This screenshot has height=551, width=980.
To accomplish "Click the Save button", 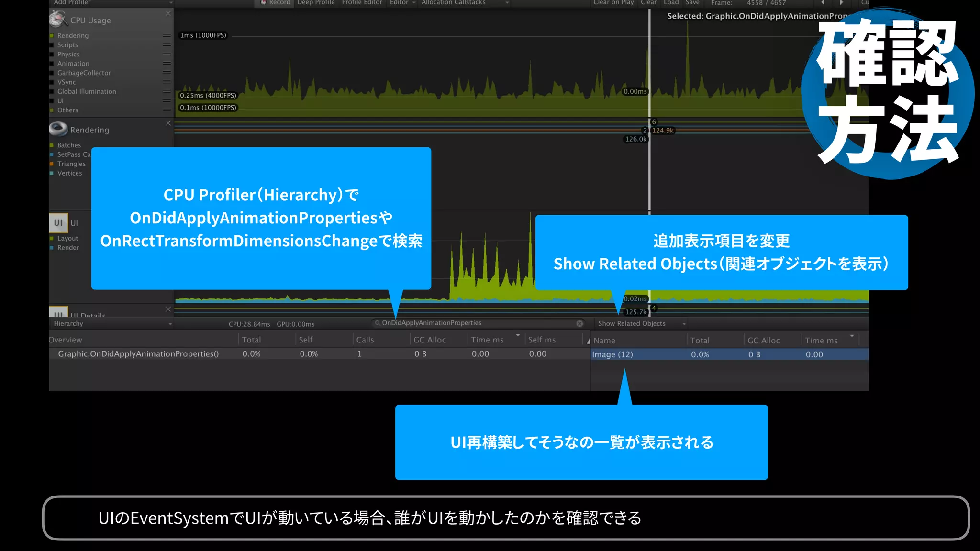I will [692, 3].
